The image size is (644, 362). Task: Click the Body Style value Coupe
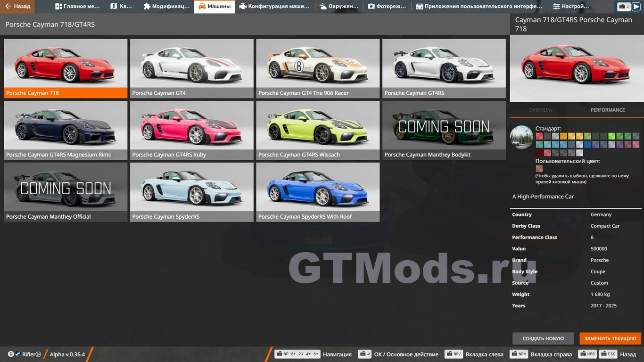tap(598, 271)
